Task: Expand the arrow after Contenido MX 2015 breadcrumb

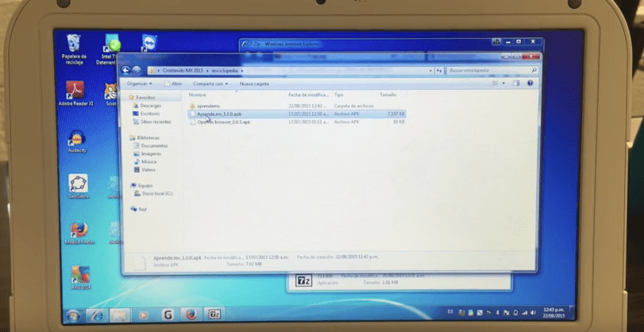Action: tap(207, 71)
